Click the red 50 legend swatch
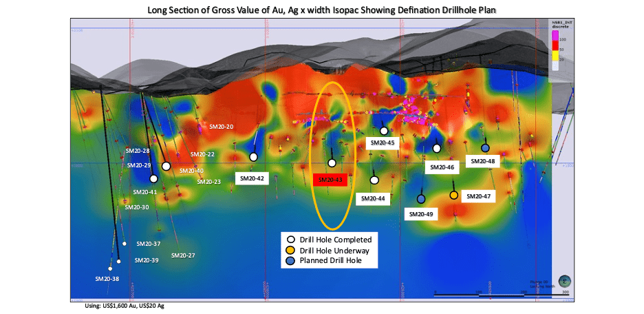This screenshot has height=314, width=644. [554, 45]
